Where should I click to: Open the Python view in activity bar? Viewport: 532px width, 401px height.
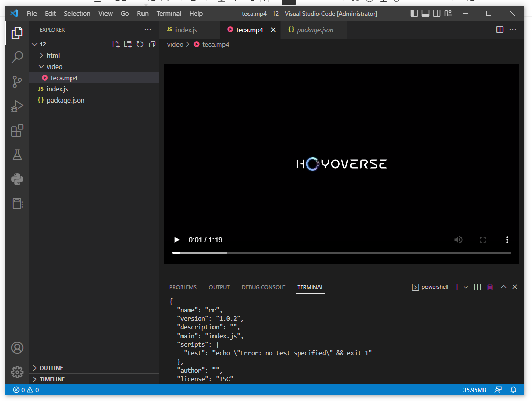(x=17, y=179)
